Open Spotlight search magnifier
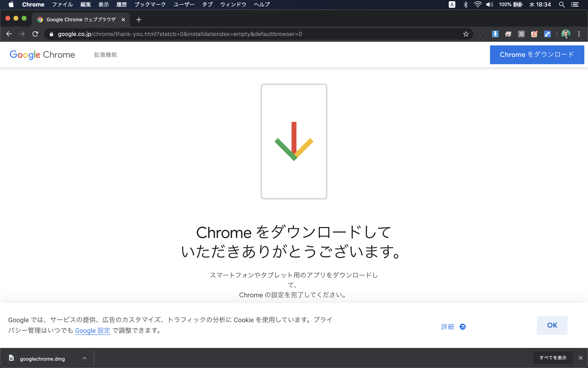 tap(561, 4)
